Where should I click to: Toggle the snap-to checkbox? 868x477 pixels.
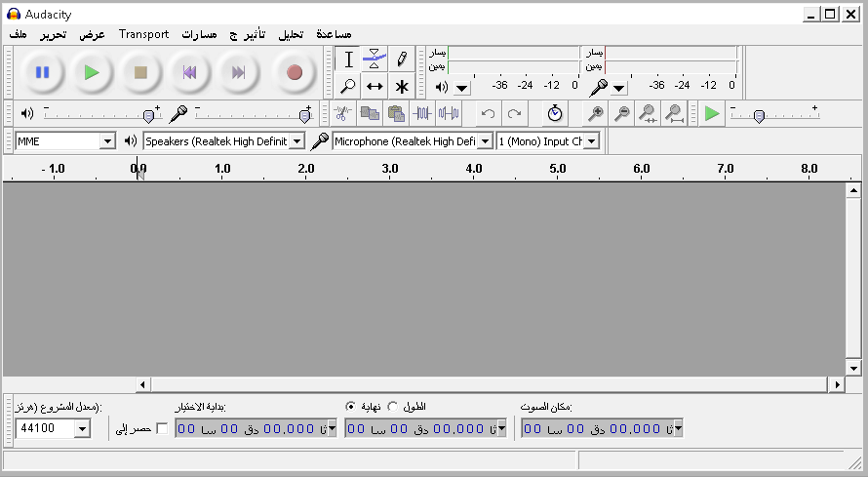(x=162, y=429)
